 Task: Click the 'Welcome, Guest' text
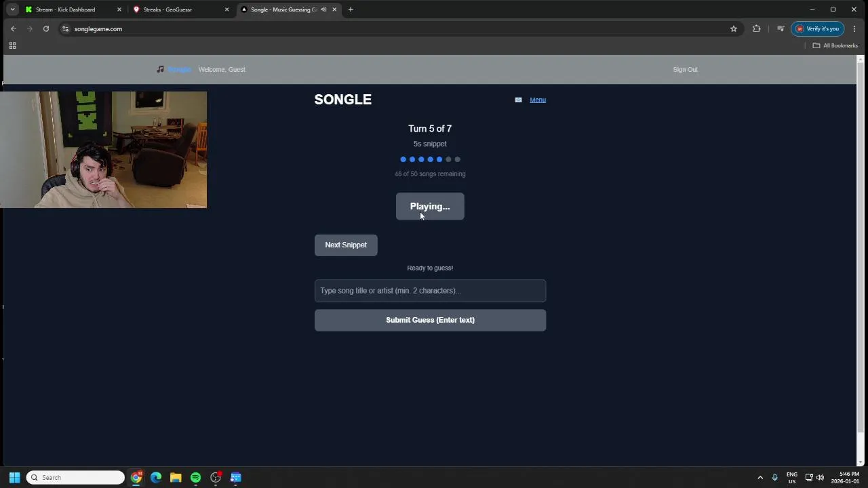[x=222, y=69]
